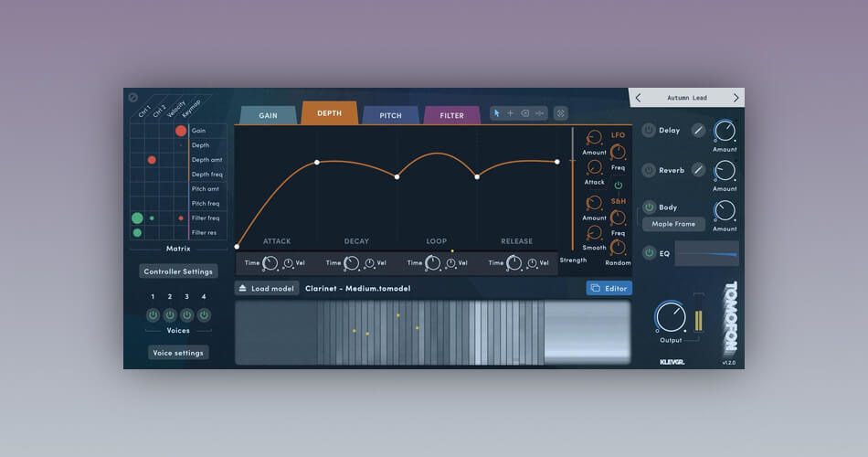The width and height of the screenshot is (868, 457).
Task: Toggle the Delay effect power button
Action: click(649, 131)
